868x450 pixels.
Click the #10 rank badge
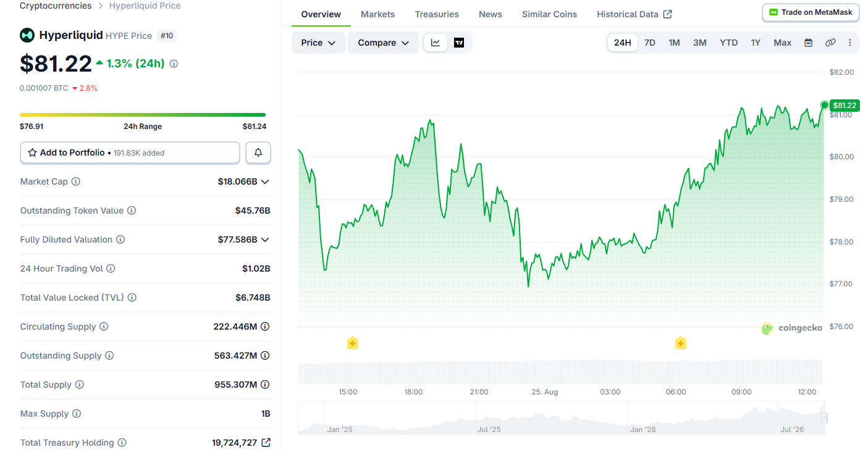click(167, 36)
